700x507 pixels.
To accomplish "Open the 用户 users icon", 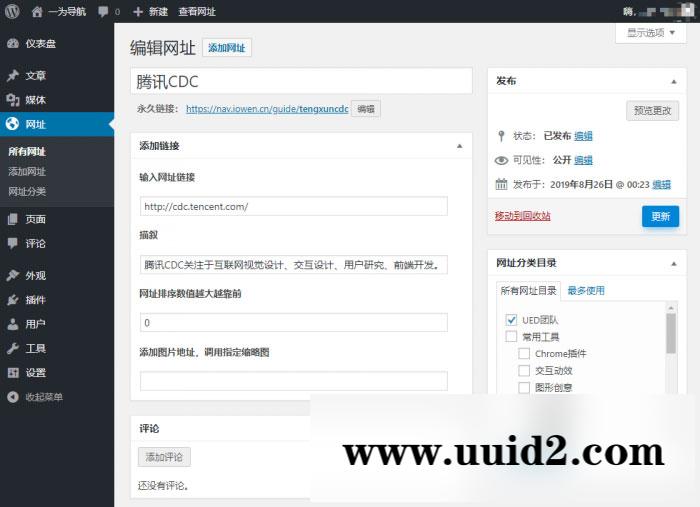I will (x=13, y=324).
